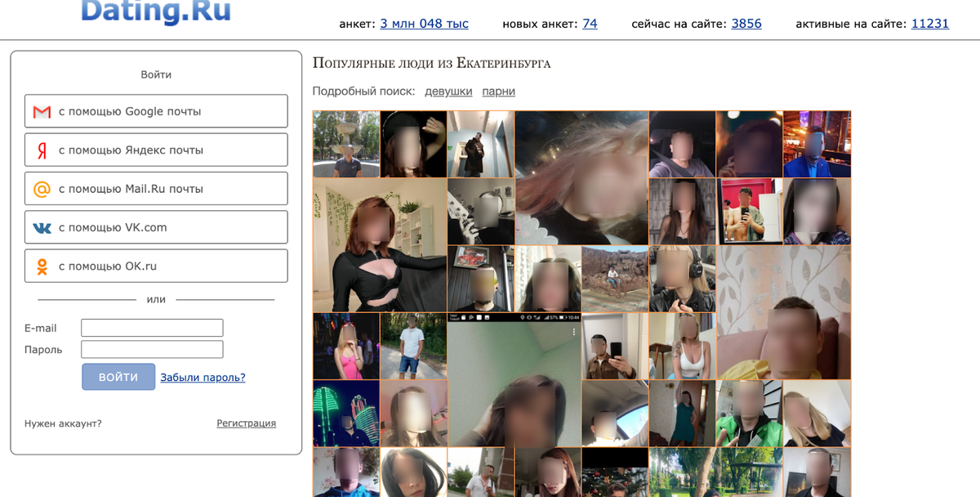Sign in with OK.ru button

point(156,266)
